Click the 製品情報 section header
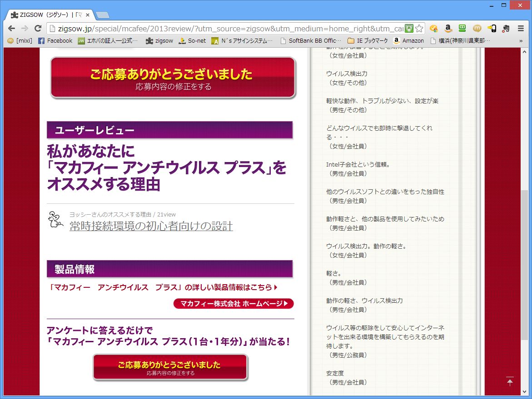 pyautogui.click(x=169, y=269)
